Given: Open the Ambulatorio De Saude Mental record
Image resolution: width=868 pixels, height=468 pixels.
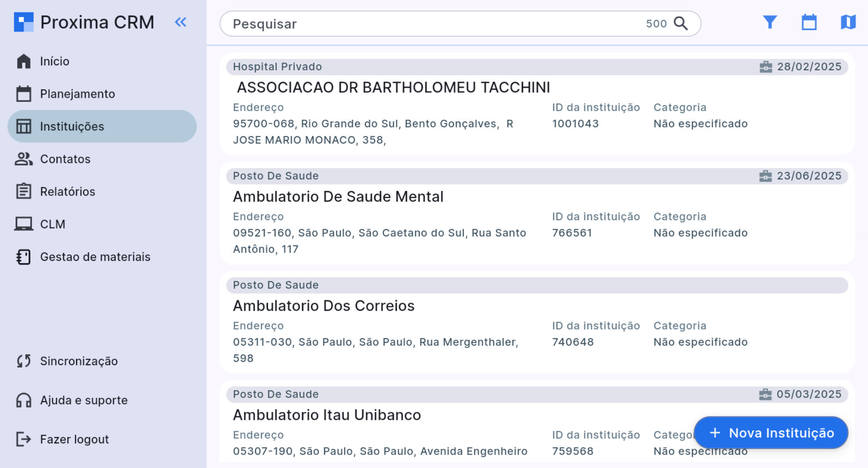Looking at the screenshot, I should coord(338,196).
